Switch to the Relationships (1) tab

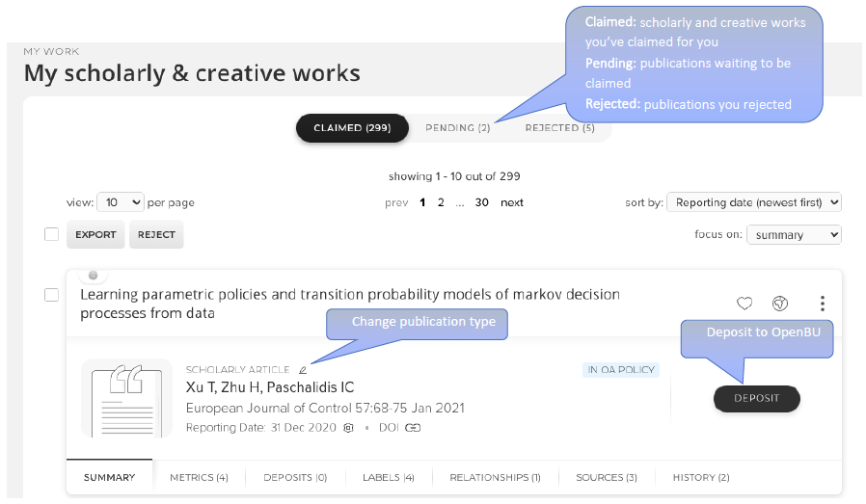(495, 477)
